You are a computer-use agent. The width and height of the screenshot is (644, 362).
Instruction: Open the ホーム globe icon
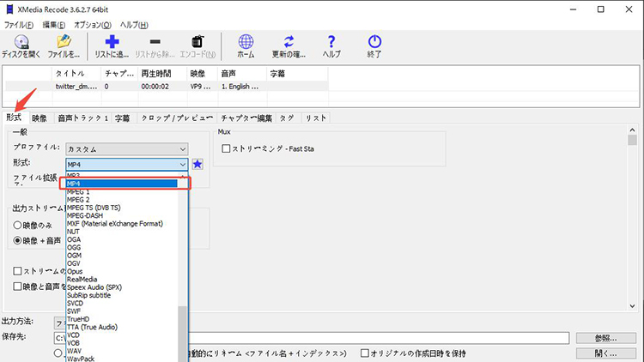coord(246,46)
